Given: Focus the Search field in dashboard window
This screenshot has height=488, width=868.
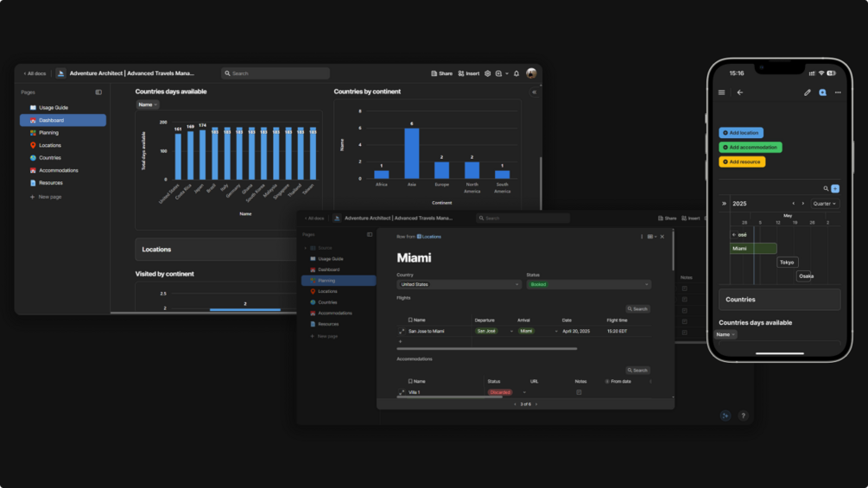Looking at the screenshot, I should coord(276,73).
